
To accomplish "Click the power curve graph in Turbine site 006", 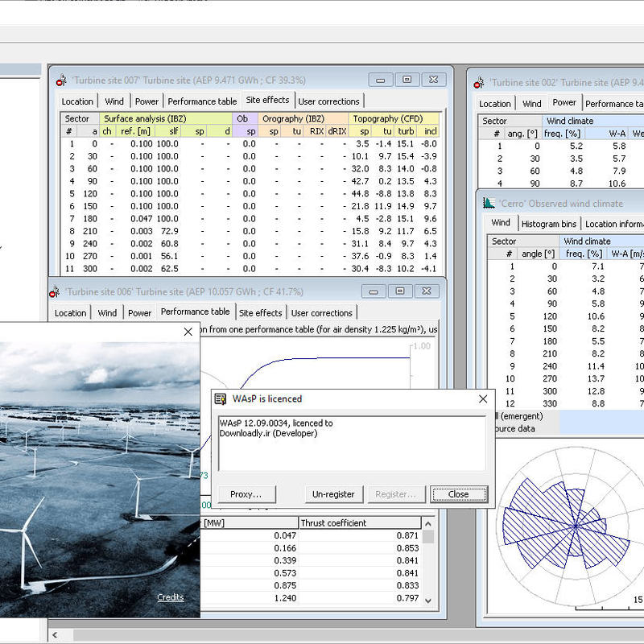I will (318, 365).
